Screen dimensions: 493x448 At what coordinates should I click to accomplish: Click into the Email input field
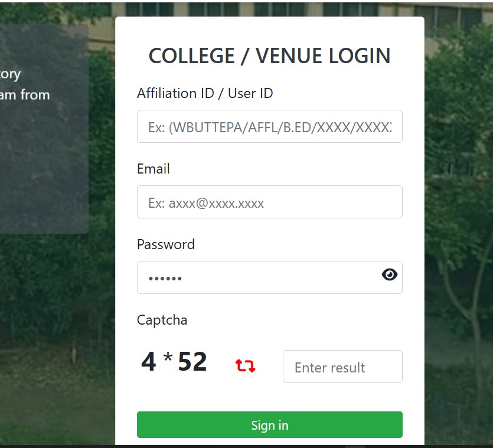(x=269, y=202)
